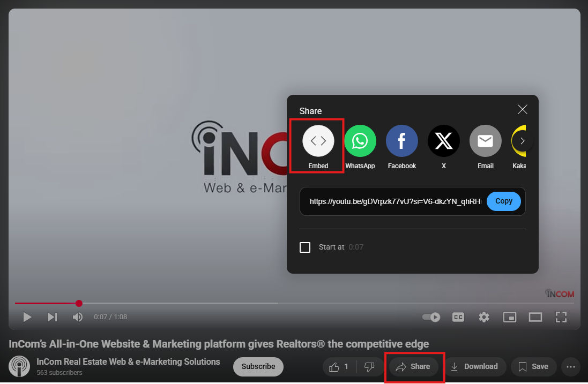
Task: Enable the Start at 0:07 checkbox
Action: coord(305,247)
